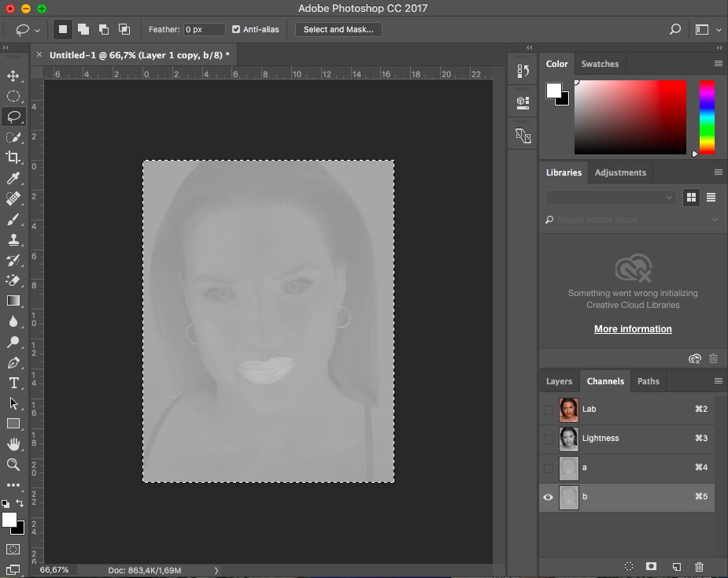Select the Libraries tab
Viewport: 728px width, 578px height.
[564, 172]
